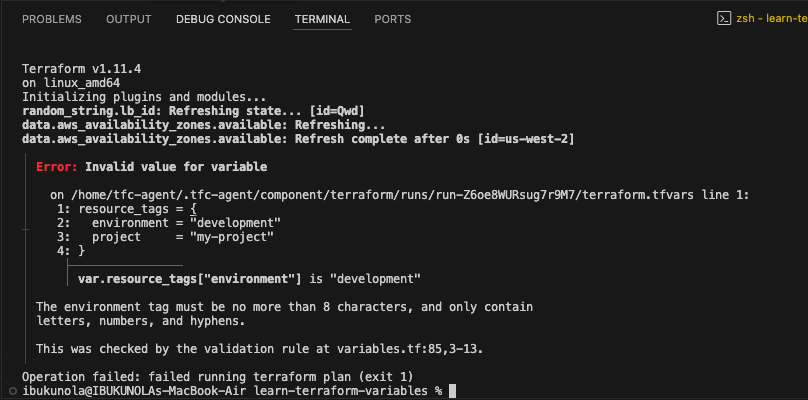Click the Terraform v1.11.4 version line

point(81,69)
